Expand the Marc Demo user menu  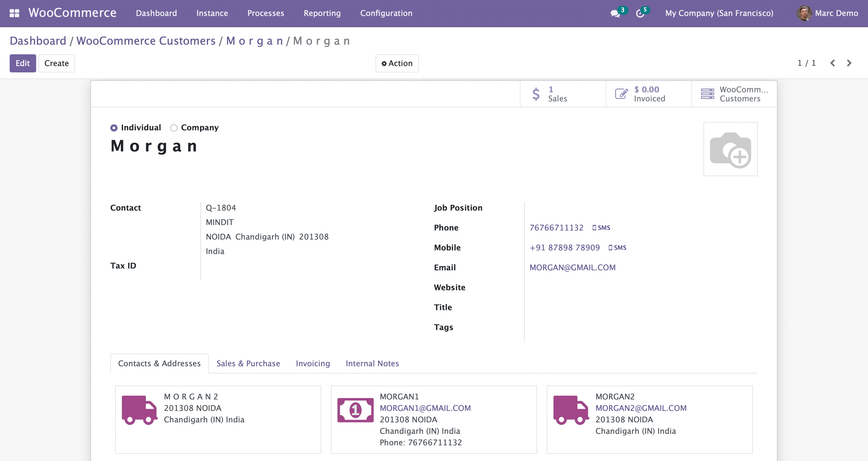tap(828, 13)
